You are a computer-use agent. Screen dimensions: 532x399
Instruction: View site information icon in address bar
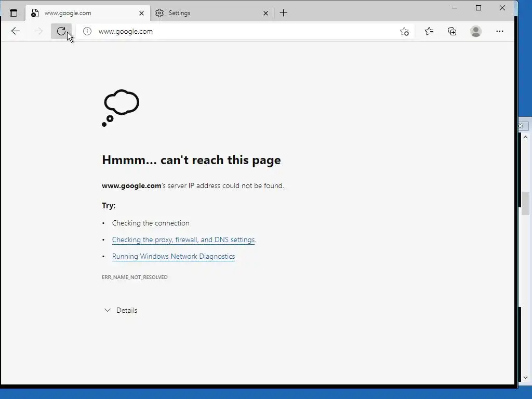pyautogui.click(x=87, y=31)
